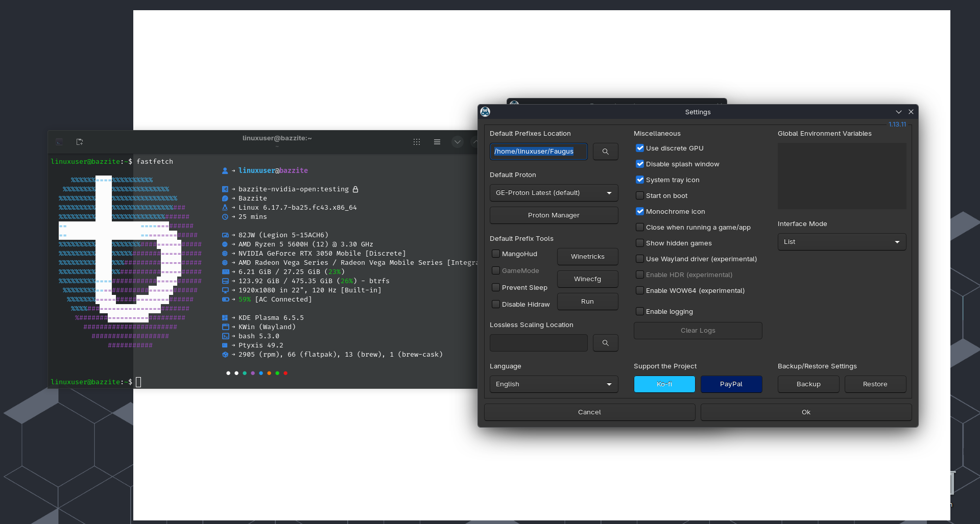Click the PayPal support button
The height and width of the screenshot is (524, 980).
(731, 384)
